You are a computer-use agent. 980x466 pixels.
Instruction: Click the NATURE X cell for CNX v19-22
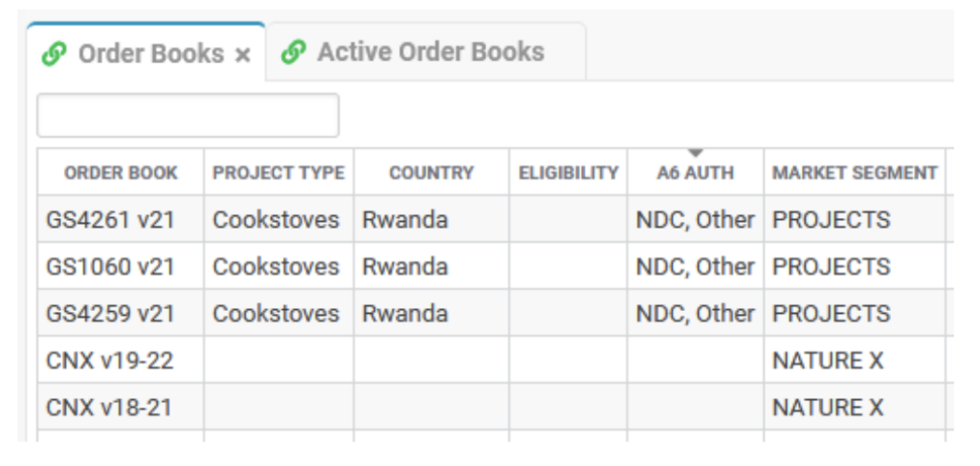click(x=855, y=361)
